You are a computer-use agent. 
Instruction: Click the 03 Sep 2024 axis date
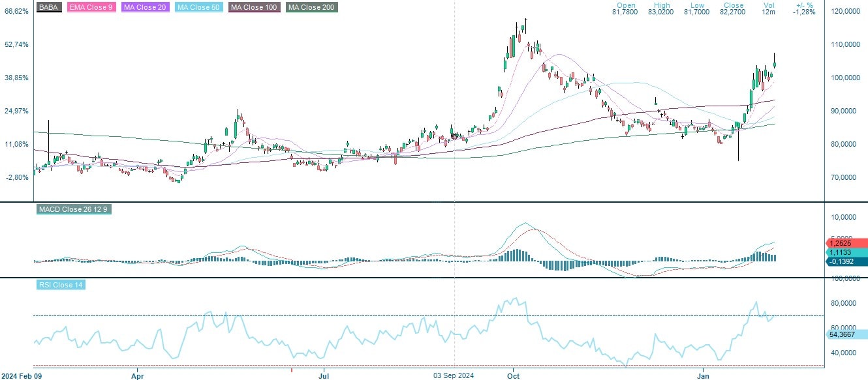point(454,376)
